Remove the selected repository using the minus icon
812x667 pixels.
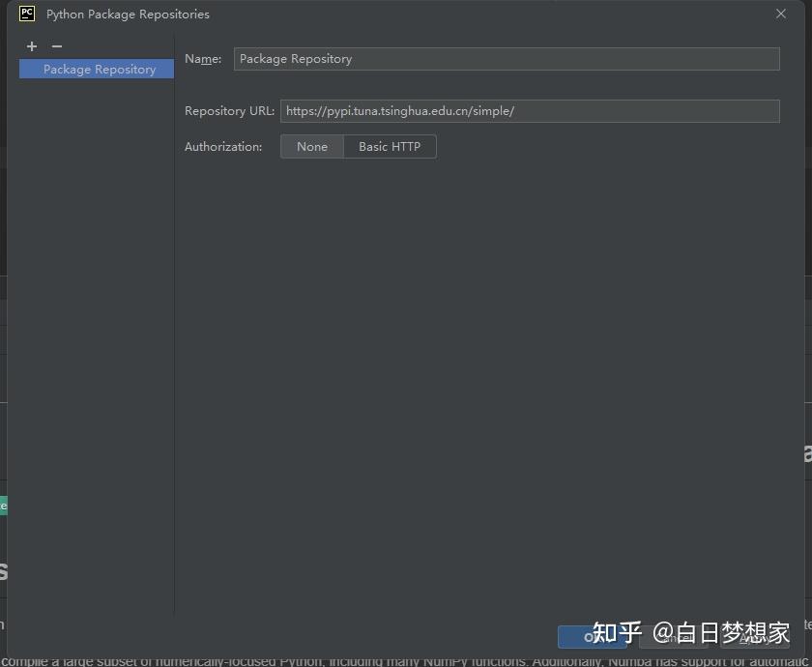pos(57,46)
